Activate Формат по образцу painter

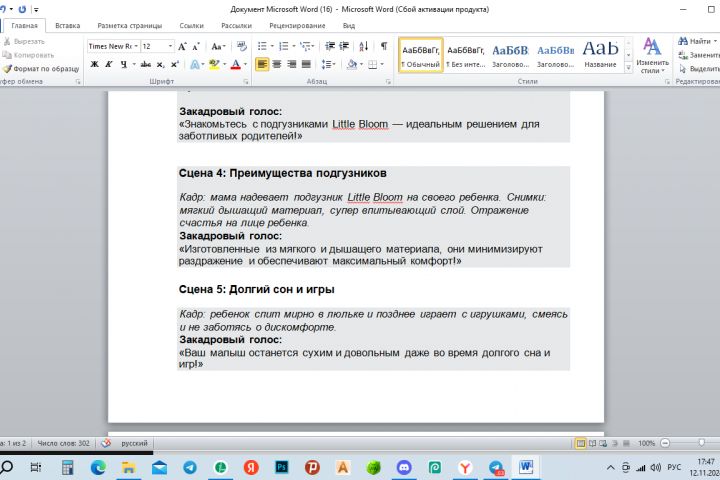tap(41, 69)
